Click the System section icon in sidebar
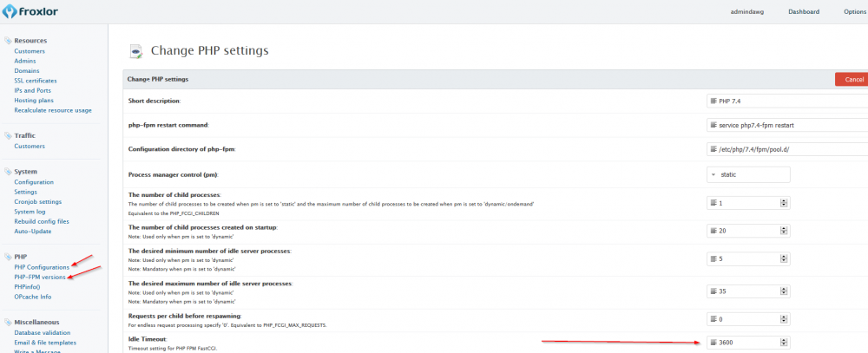Image resolution: width=868 pixels, height=353 pixels. [x=8, y=172]
